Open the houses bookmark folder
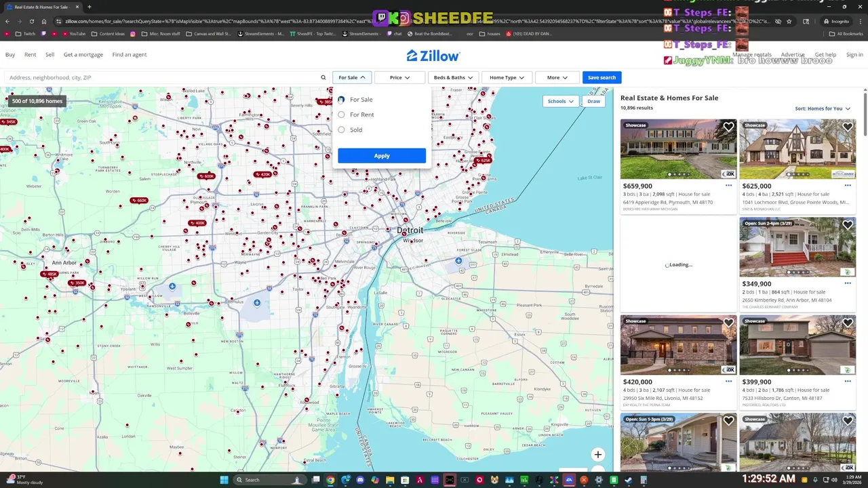The height and width of the screenshot is (488, 868). (489, 33)
